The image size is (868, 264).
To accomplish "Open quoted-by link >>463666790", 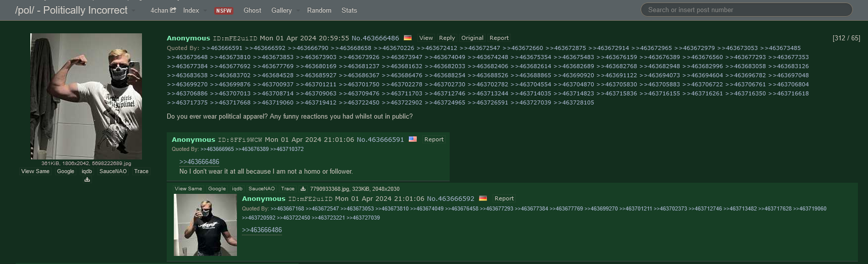I will coord(308,48).
